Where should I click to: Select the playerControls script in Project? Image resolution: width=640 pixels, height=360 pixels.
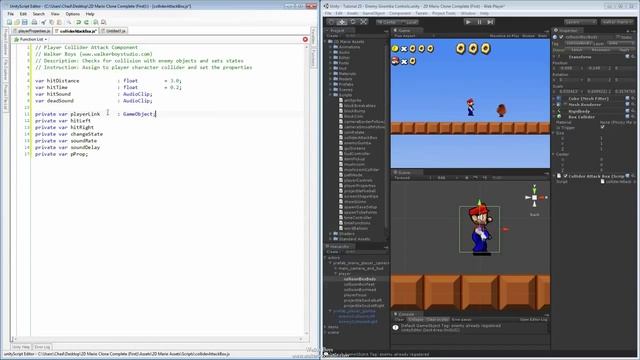point(358,180)
